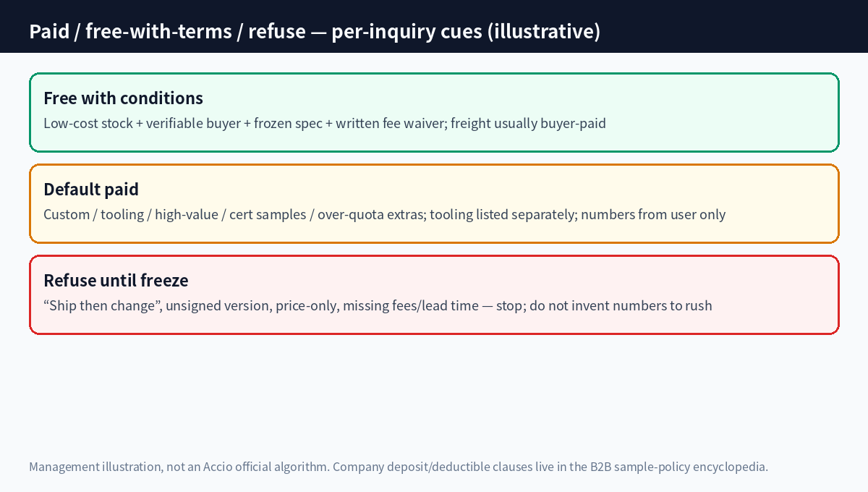Viewport: 868px width, 492px height.
Task: Click the green Free with conditions card
Action: 434,112
